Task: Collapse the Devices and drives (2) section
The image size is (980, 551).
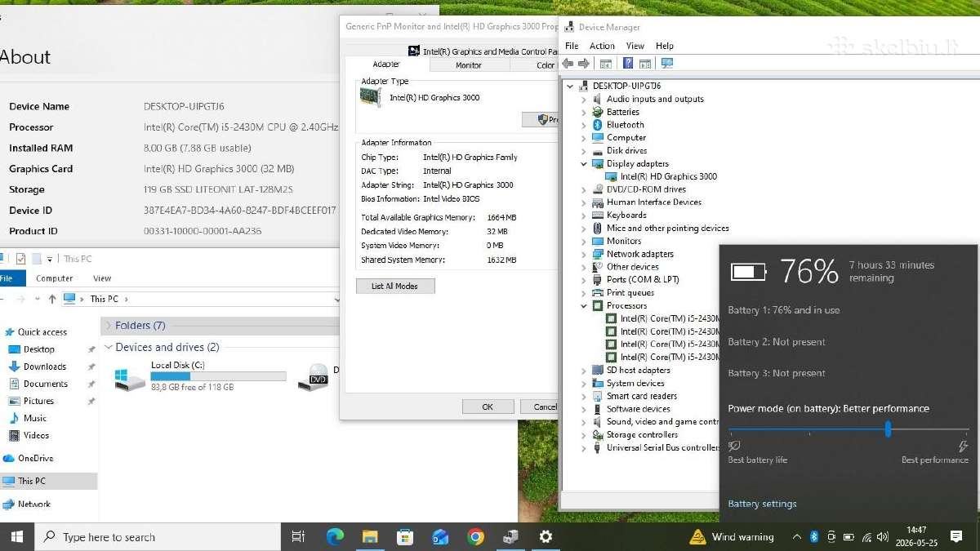Action: click(107, 347)
